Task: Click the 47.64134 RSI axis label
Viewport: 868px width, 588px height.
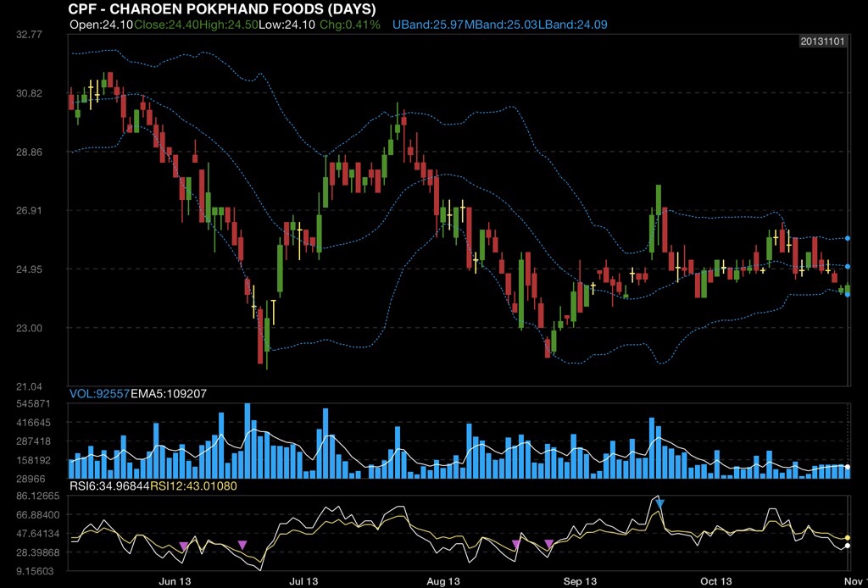Action: (x=38, y=534)
